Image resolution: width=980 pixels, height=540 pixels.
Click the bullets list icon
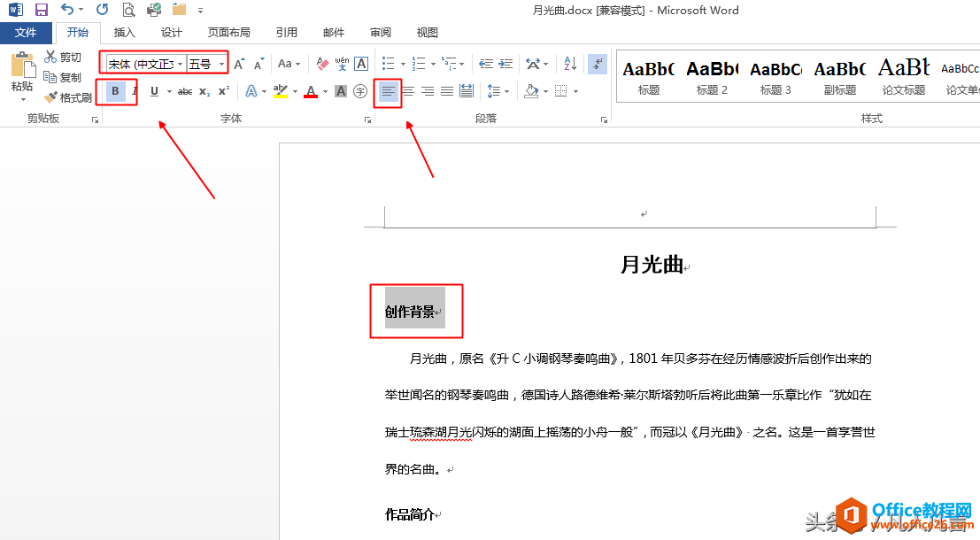(389, 64)
